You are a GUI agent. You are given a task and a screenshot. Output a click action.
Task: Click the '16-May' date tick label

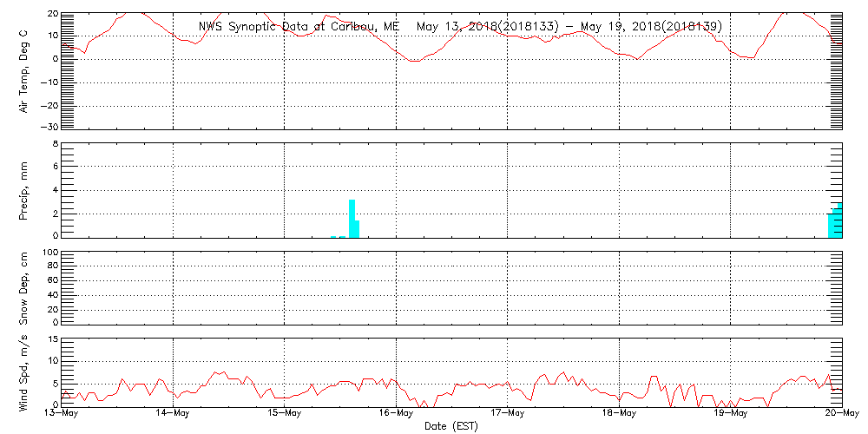coord(396,415)
